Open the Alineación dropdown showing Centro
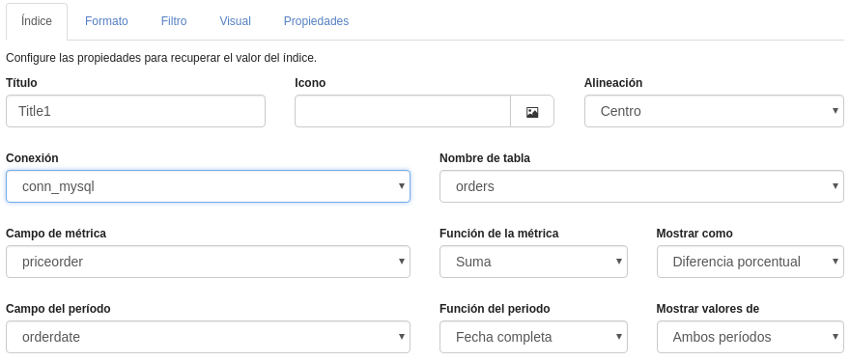This screenshot has width=850, height=361. (714, 111)
